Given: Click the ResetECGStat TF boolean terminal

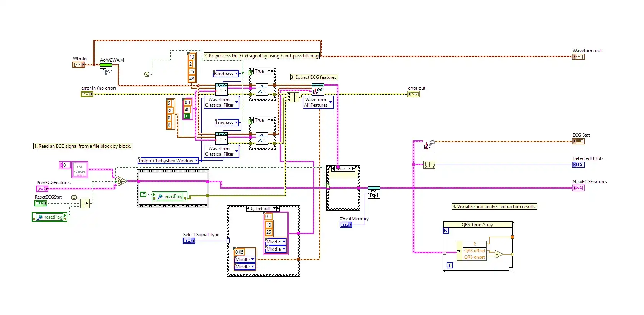Looking at the screenshot, I should tap(41, 203).
